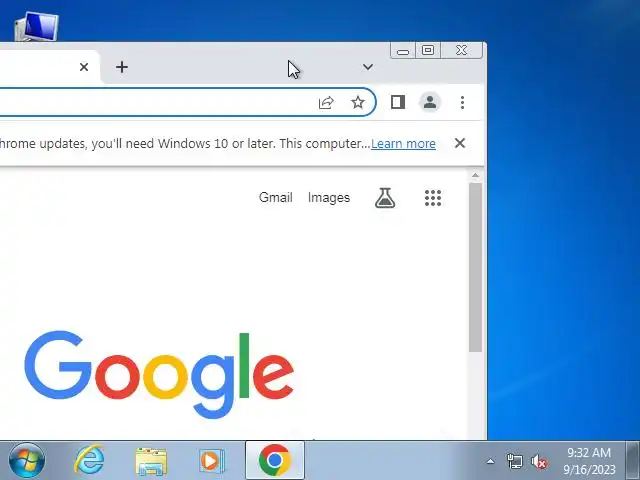Click the Google logo
Image resolution: width=640 pixels, height=480 pixels.
tap(159, 375)
